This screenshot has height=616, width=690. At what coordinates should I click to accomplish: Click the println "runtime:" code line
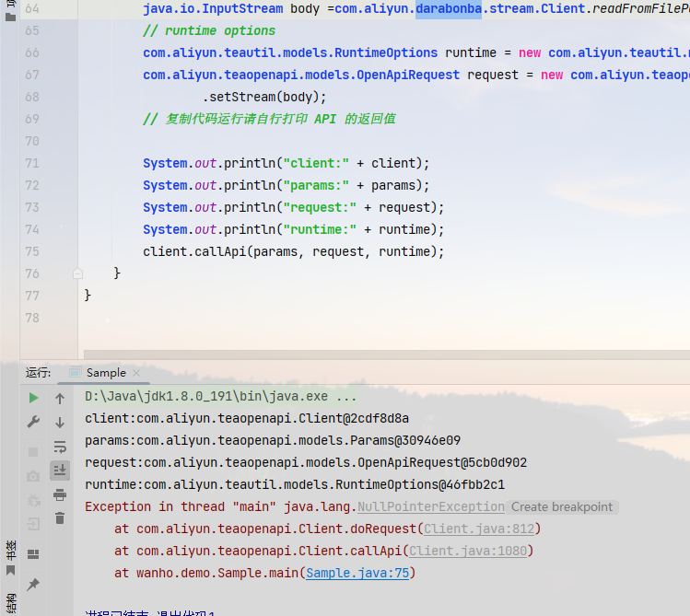coord(294,229)
